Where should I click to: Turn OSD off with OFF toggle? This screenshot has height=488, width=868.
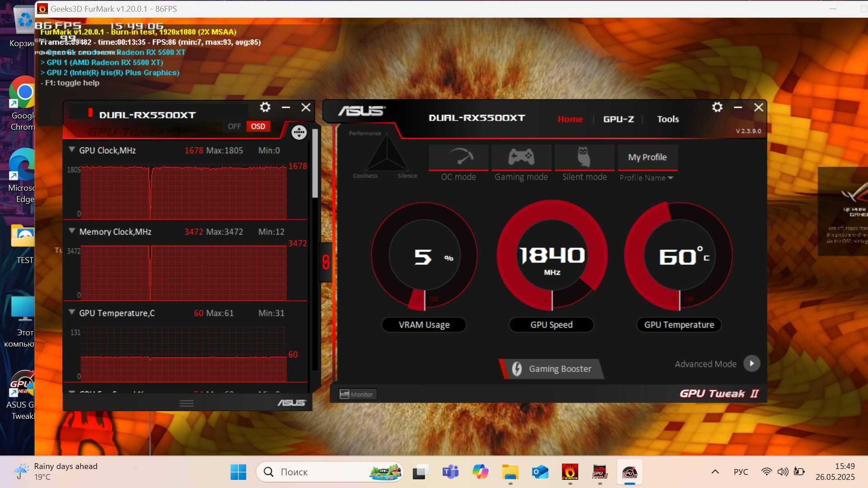(x=234, y=127)
